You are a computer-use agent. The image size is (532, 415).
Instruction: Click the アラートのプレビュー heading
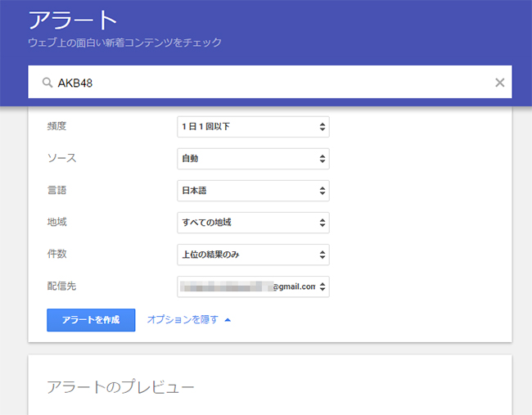pos(120,387)
